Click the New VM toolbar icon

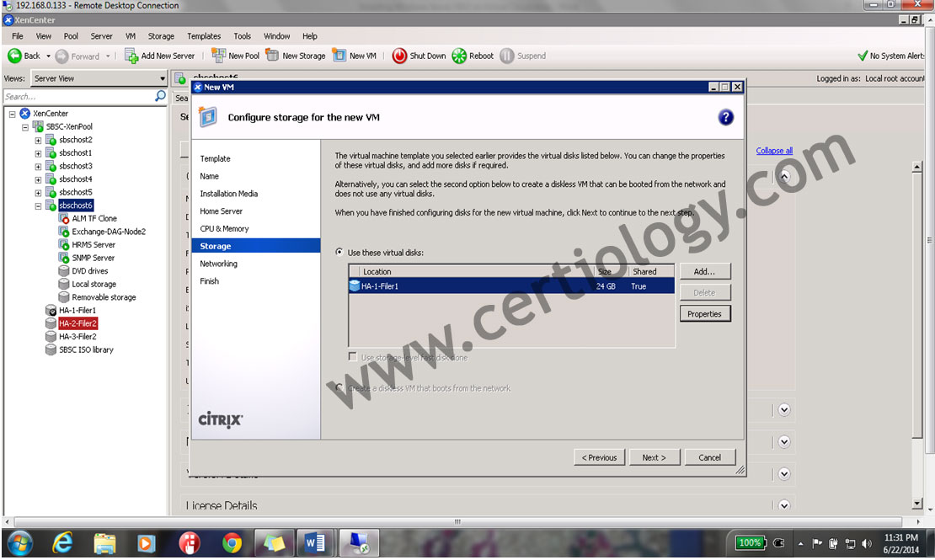tap(339, 56)
